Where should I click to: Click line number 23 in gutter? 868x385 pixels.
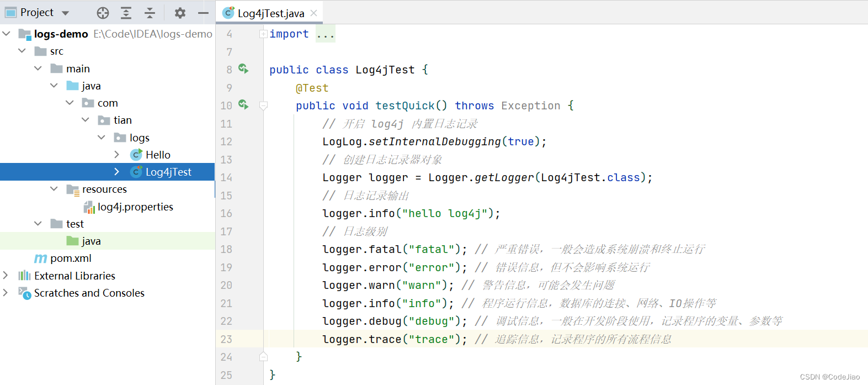[x=226, y=339]
